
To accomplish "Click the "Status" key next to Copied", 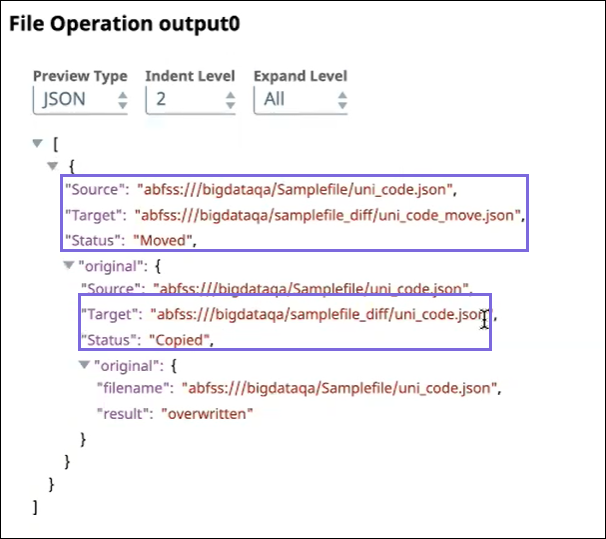I will tap(108, 340).
